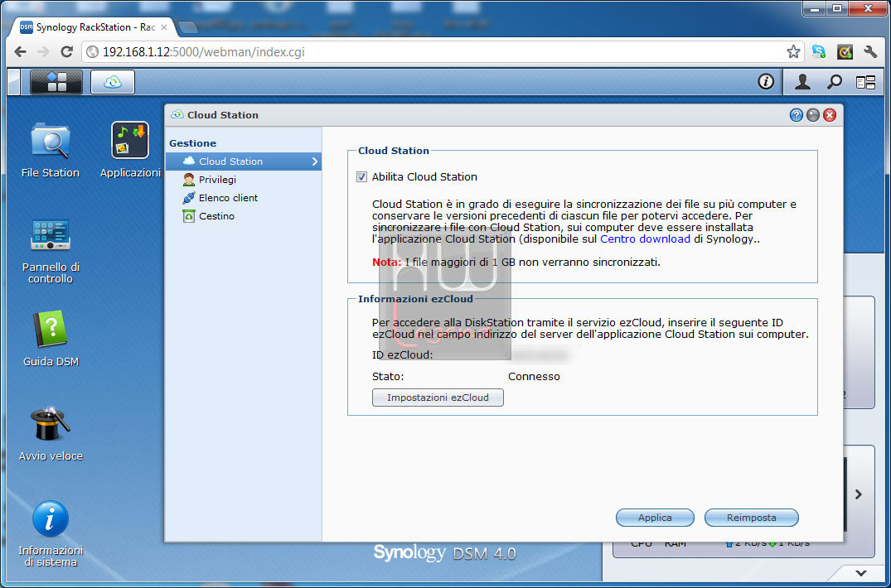Follow the Centro download link
This screenshot has width=891, height=588.
pos(645,239)
